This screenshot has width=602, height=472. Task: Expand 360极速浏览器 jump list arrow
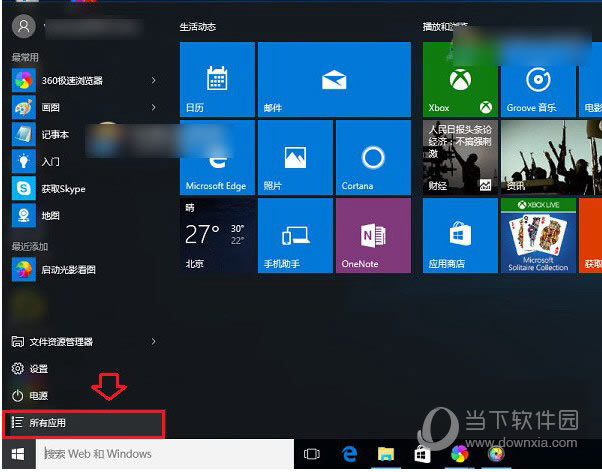pos(154,80)
